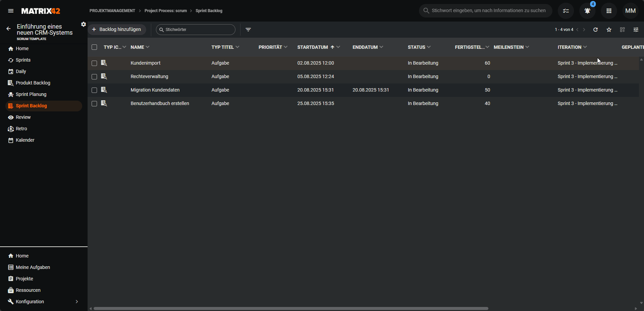Click the PROJEKTMANAGEMENT breadcrumb link

point(112,11)
